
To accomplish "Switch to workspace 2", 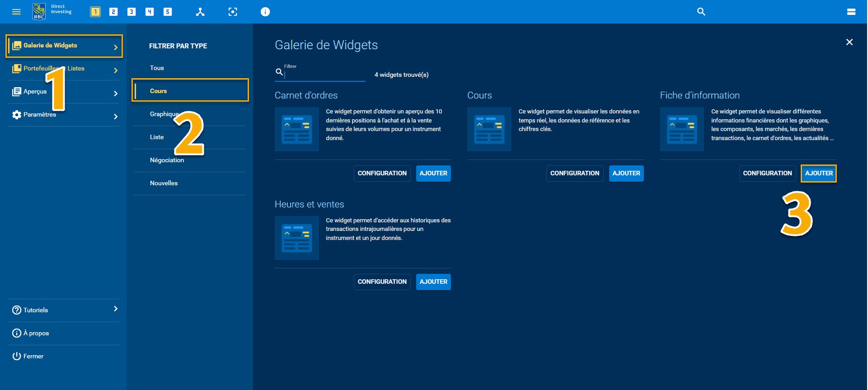I will pyautogui.click(x=113, y=12).
